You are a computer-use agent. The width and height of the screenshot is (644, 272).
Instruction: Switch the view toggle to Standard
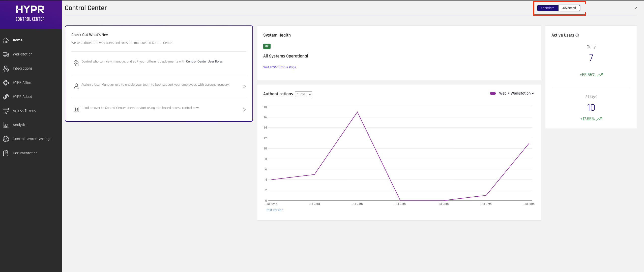548,8
